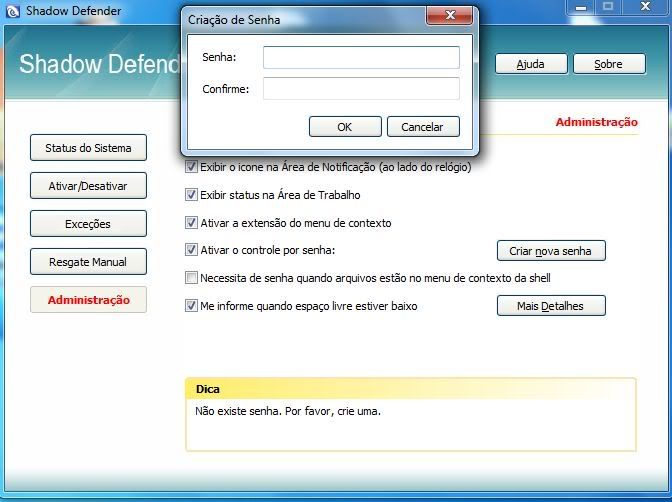The height and width of the screenshot is (502, 672).
Task: Focus the Confirme password field
Action: [x=361, y=89]
